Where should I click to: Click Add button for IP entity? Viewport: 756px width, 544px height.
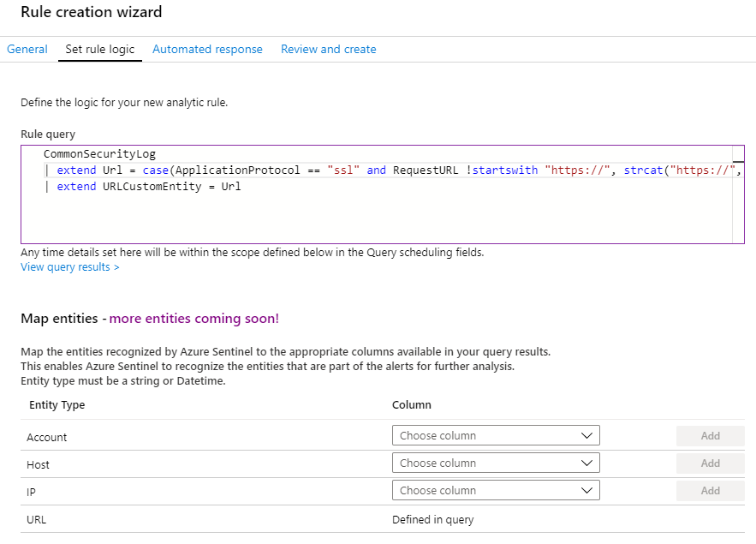[710, 490]
